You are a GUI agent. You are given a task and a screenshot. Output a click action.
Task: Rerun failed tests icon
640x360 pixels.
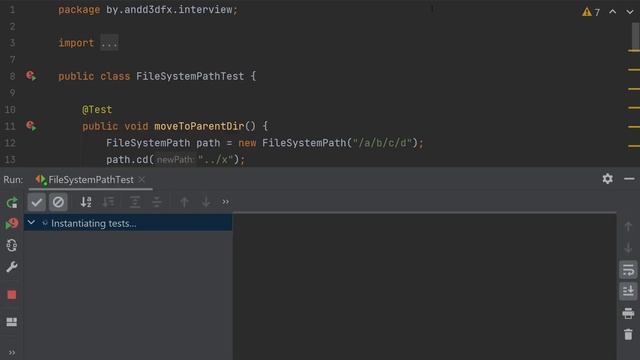coord(12,224)
